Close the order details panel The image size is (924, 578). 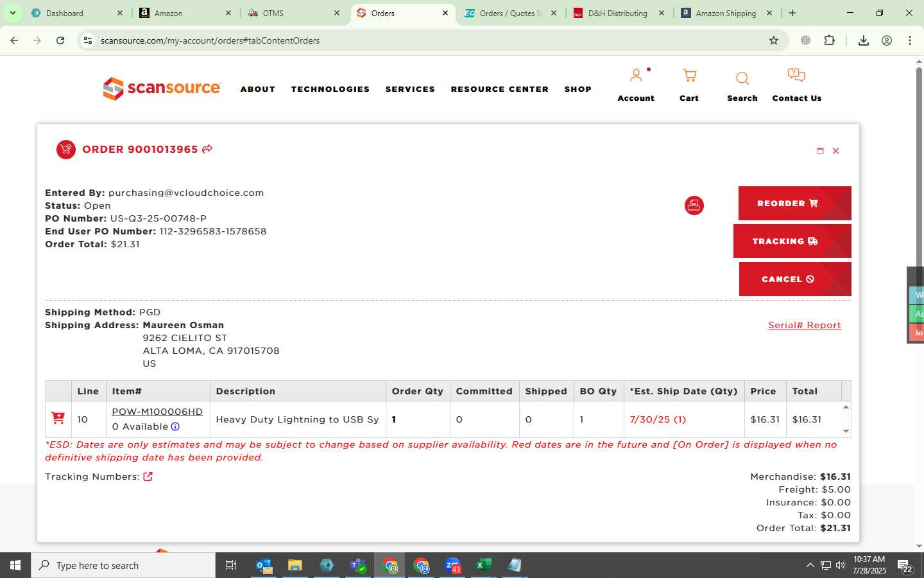[x=835, y=151]
